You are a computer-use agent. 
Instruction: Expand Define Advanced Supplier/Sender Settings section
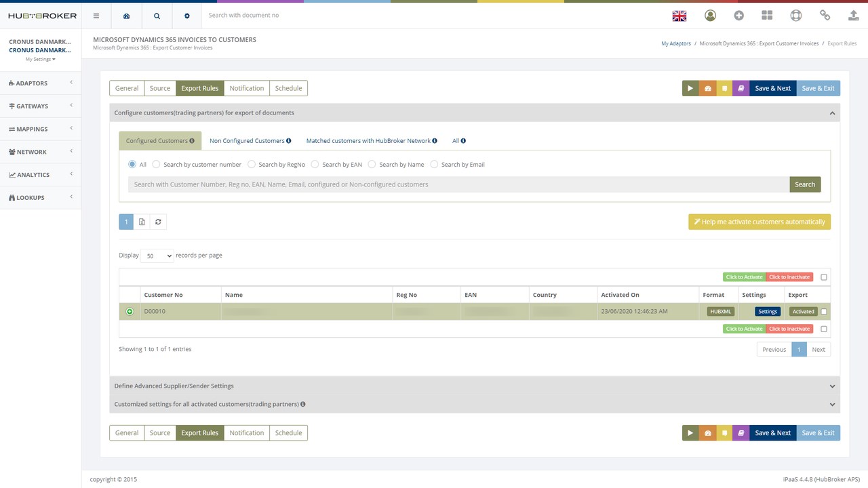tap(474, 386)
